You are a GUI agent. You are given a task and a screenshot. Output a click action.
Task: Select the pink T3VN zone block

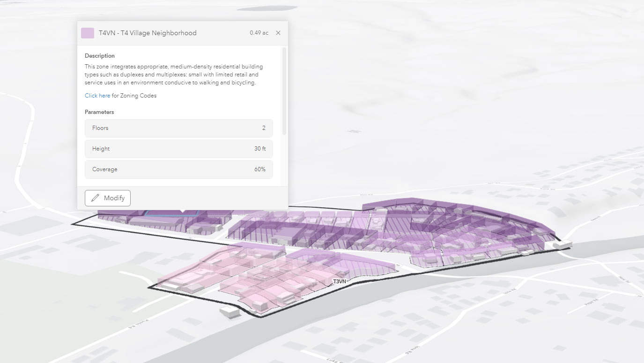pos(262,277)
